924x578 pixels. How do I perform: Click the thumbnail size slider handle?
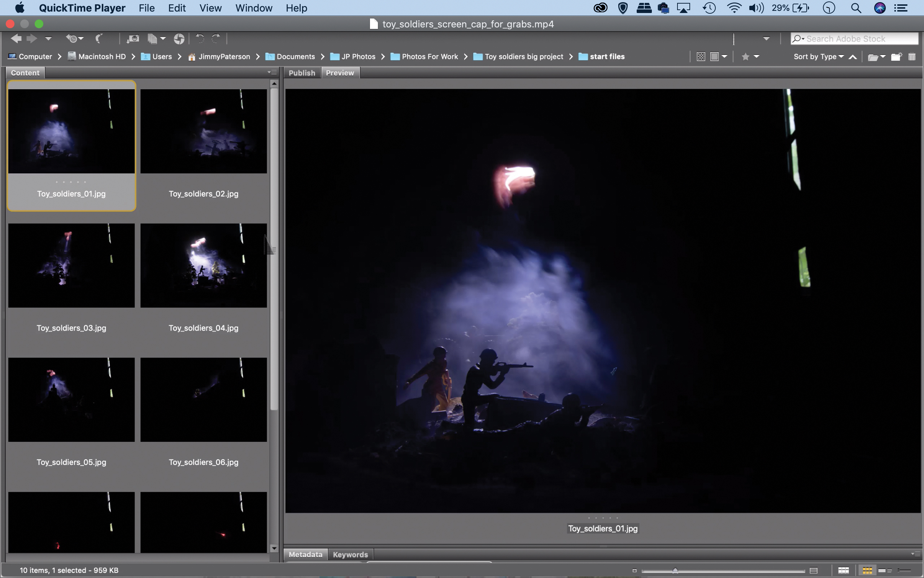(x=675, y=570)
